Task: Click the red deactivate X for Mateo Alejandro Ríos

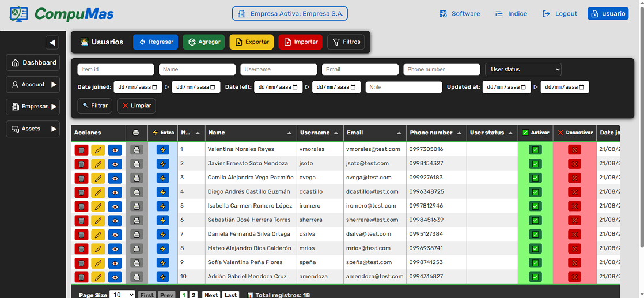Action: point(574,248)
